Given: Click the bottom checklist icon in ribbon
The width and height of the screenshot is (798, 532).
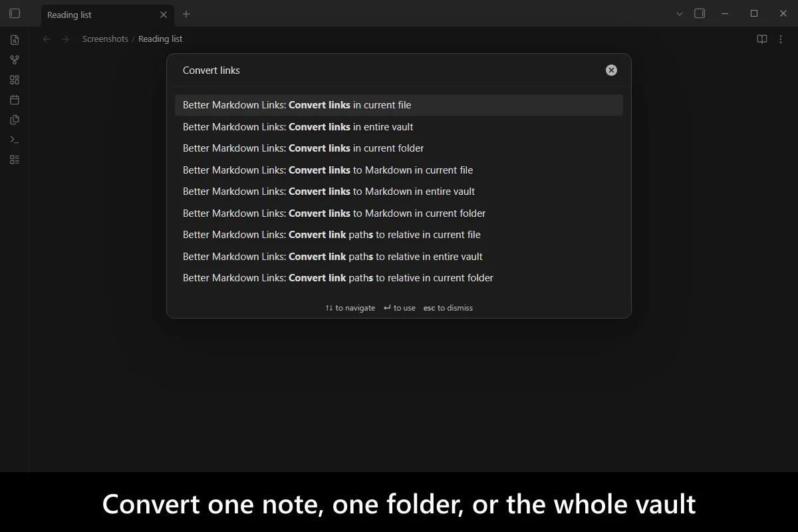Looking at the screenshot, I should pos(15,160).
